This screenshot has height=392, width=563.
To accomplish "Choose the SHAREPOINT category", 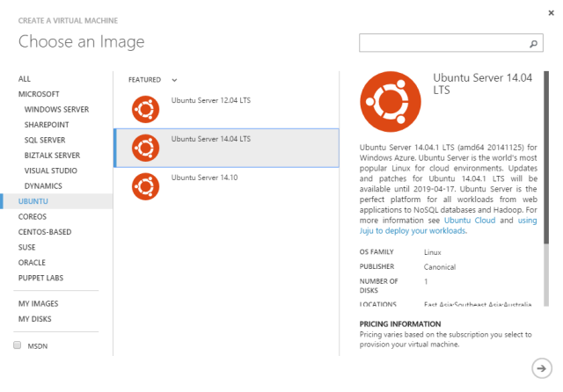I will click(x=47, y=125).
